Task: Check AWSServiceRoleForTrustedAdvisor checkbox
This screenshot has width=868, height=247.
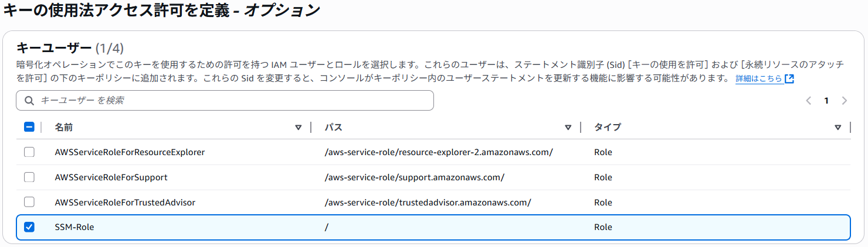Action: [29, 203]
